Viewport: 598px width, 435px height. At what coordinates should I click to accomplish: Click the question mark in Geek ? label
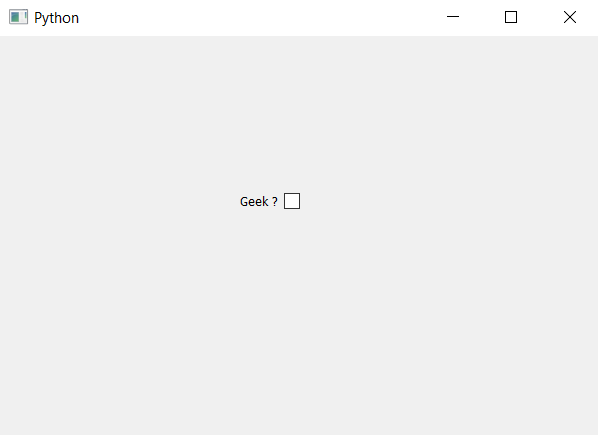[x=275, y=201]
